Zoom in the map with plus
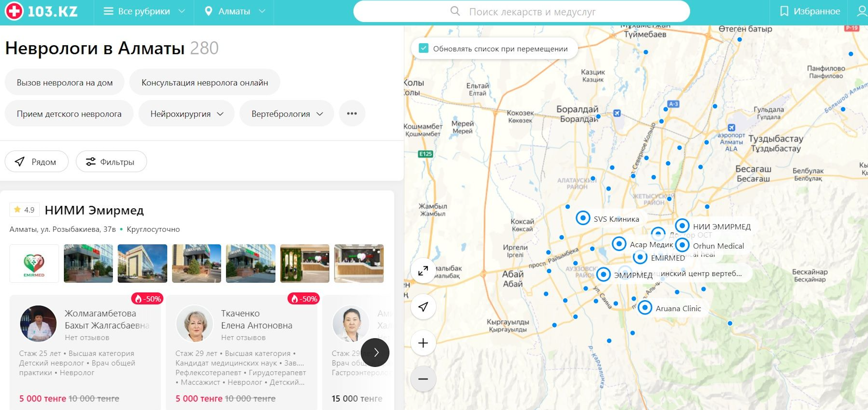This screenshot has width=868, height=410. click(x=423, y=343)
